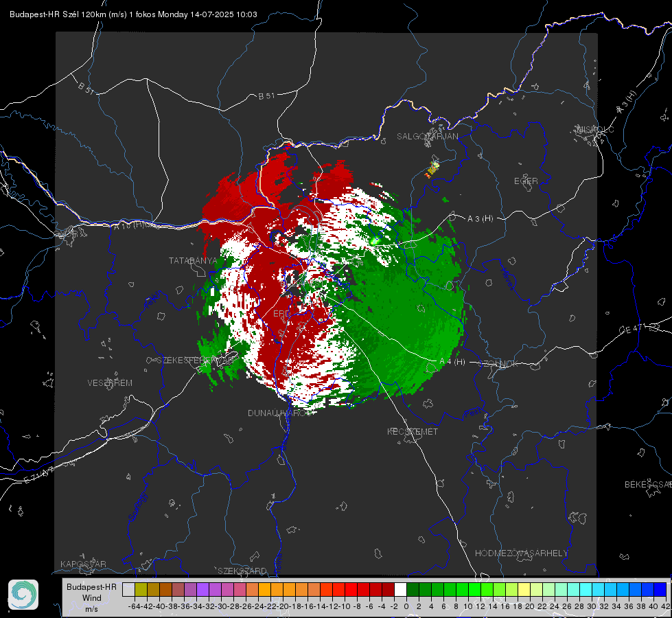
Task: Click the bright echo near Salgotarjan
Action: point(433,168)
